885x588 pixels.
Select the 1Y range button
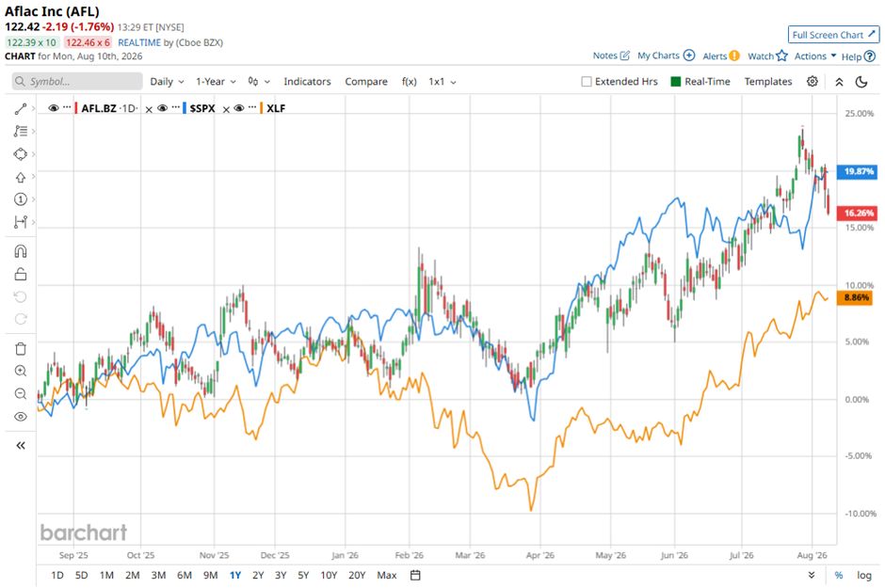point(235,575)
